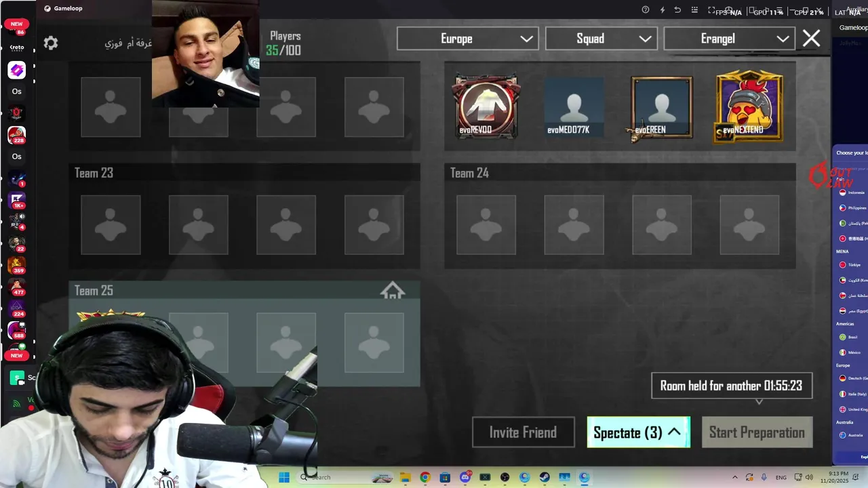Open the Creto Games sidebar icon
Viewport: 868px width, 488px height.
[17, 48]
